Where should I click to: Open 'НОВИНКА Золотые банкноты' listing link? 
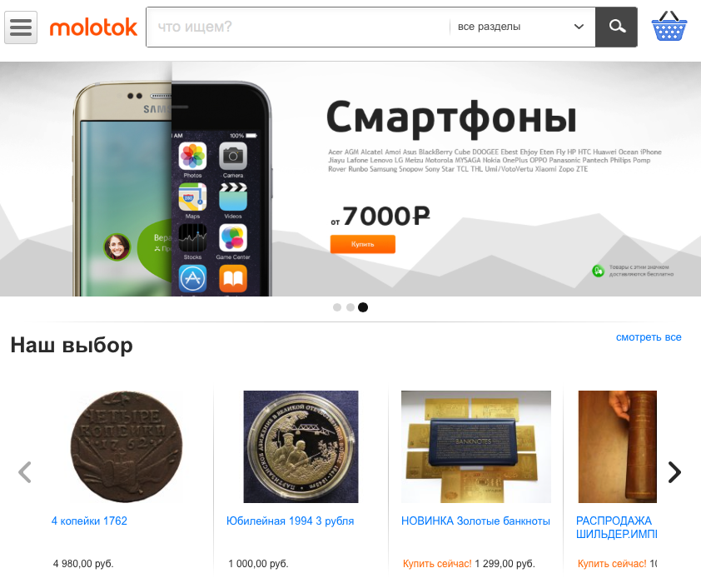tap(475, 521)
